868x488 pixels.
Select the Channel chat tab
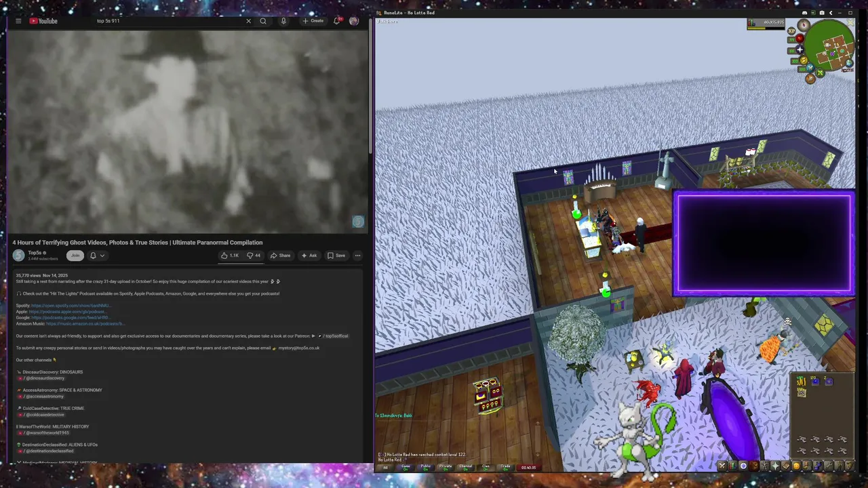[x=465, y=467]
